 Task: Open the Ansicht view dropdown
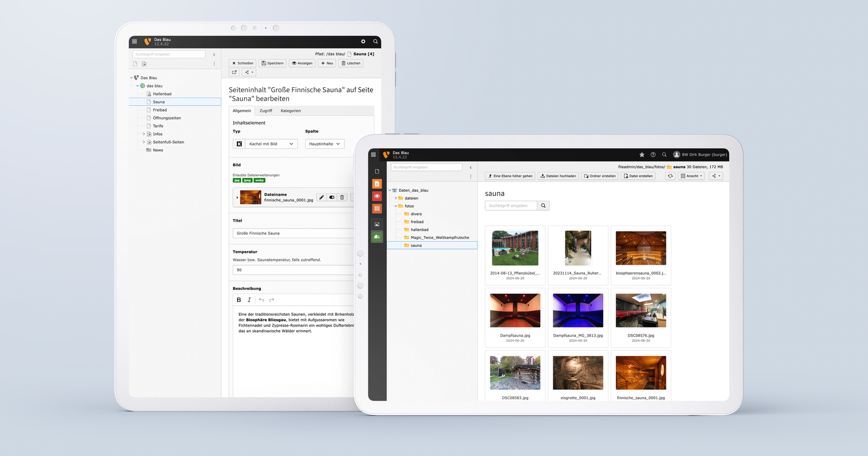coord(691,176)
